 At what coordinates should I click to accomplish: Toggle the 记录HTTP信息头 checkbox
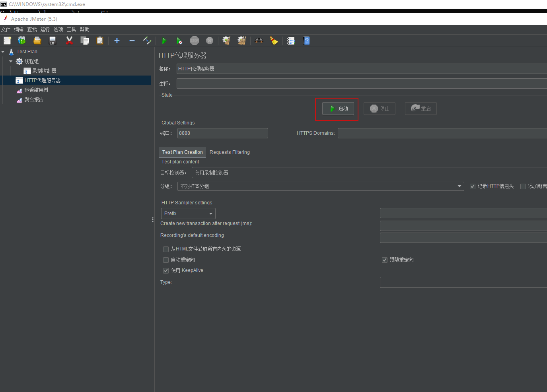pyautogui.click(x=473, y=186)
